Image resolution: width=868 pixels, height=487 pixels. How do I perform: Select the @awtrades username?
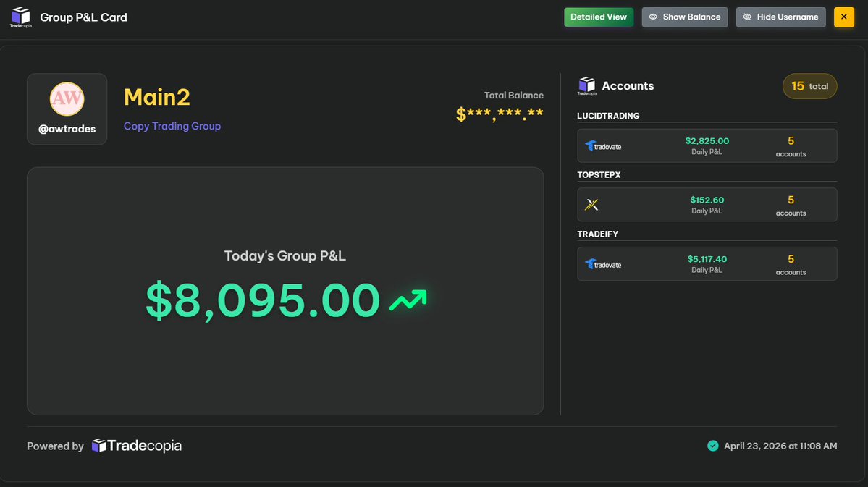(x=67, y=129)
